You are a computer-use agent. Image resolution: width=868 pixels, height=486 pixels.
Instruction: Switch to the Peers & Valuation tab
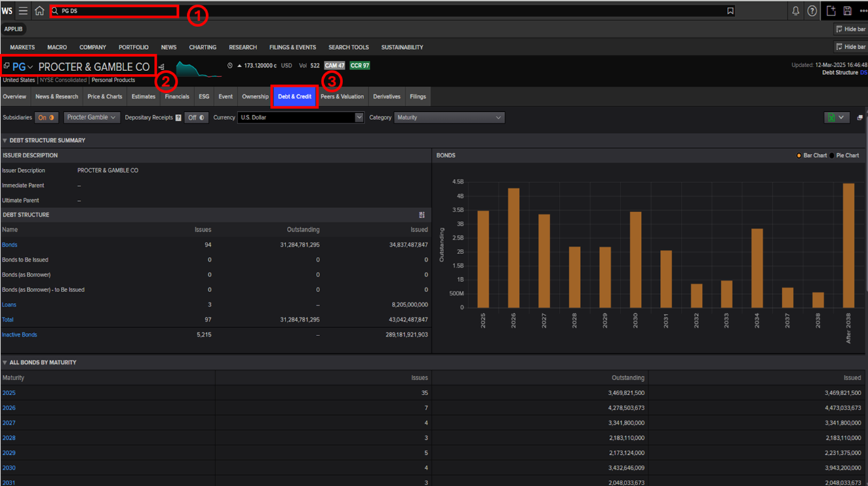342,96
